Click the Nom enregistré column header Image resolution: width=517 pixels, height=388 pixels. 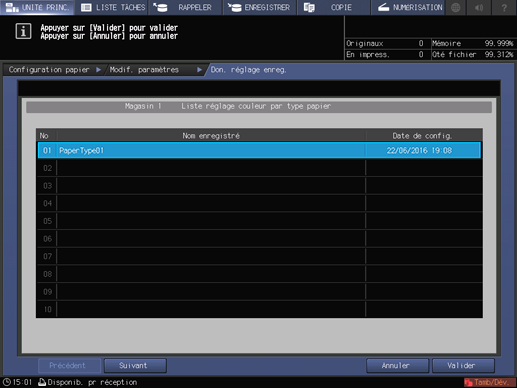pos(211,136)
